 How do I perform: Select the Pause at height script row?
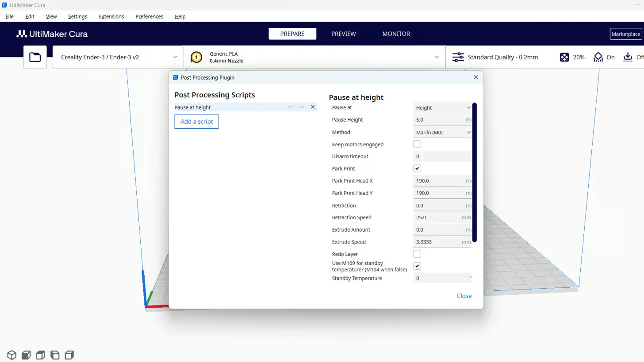[246, 107]
